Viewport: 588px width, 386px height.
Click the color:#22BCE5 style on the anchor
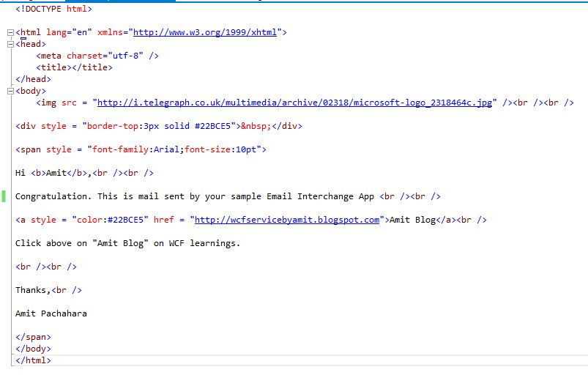(x=111, y=220)
